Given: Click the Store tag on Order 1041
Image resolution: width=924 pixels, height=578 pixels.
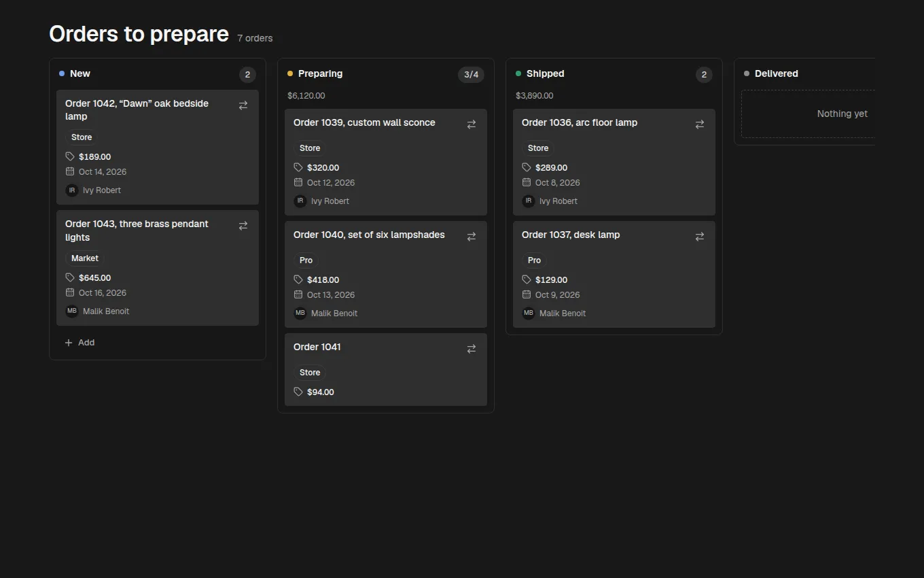Looking at the screenshot, I should (x=310, y=373).
